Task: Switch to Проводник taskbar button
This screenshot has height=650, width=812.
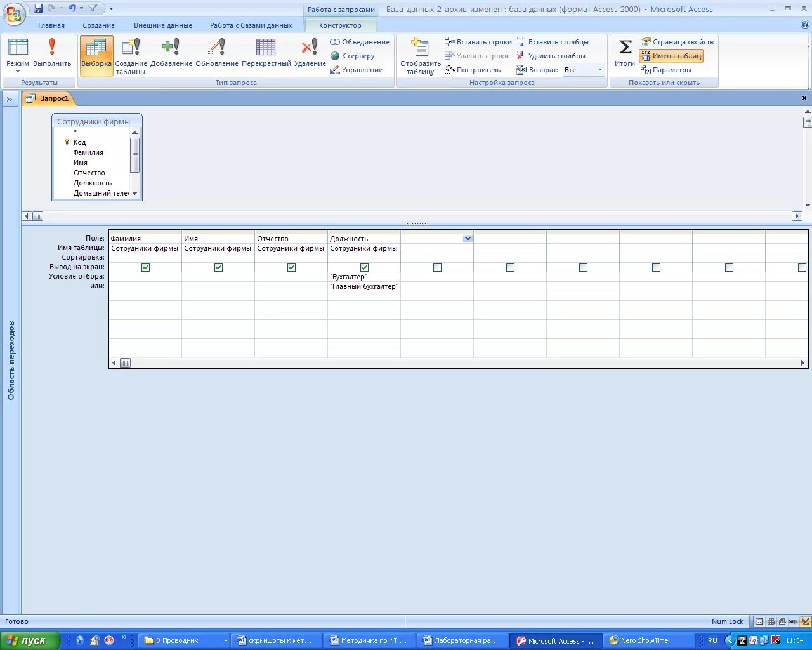Action: click(185, 640)
